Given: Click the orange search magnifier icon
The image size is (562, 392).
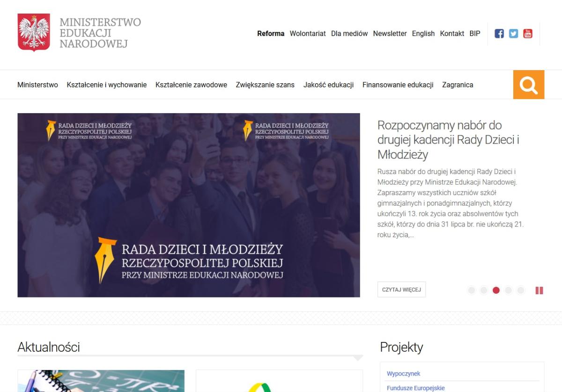Looking at the screenshot, I should coord(529,85).
